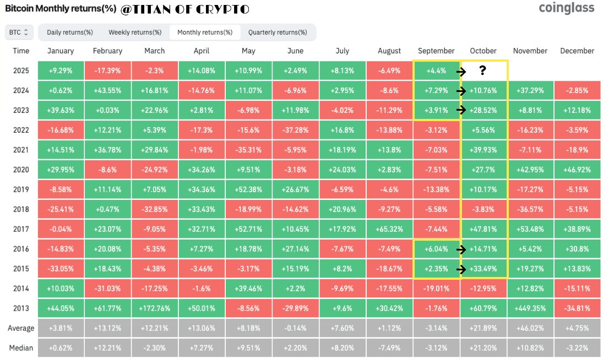
Task: Click the September column header
Action: point(437,51)
